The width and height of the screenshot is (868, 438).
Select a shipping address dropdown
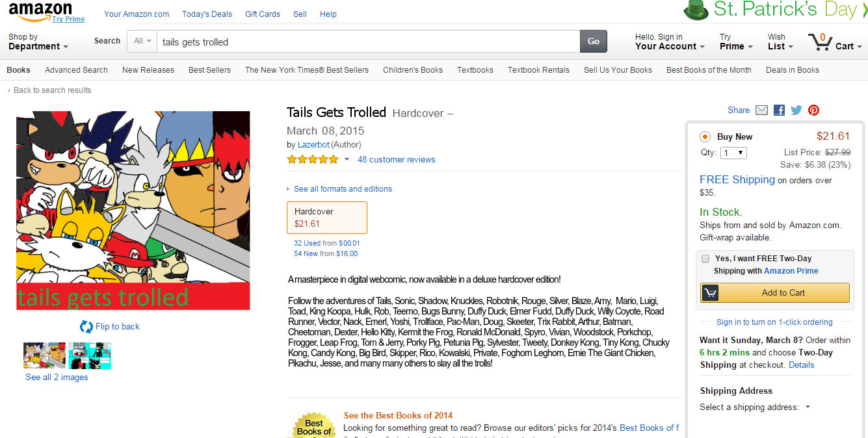[x=755, y=407]
